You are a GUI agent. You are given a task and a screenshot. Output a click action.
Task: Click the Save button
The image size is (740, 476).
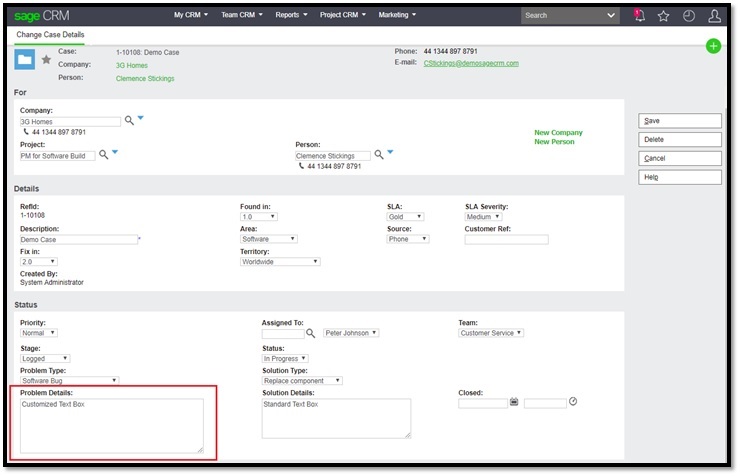(680, 121)
